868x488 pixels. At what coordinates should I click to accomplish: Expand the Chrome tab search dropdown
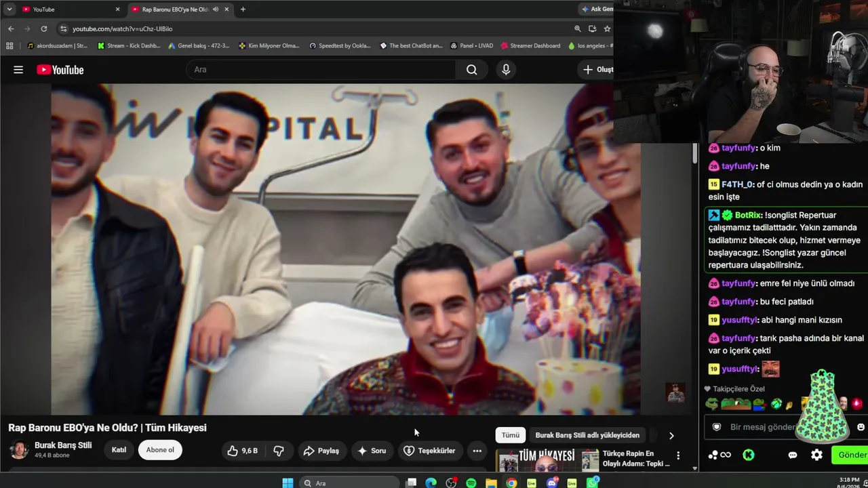click(9, 9)
